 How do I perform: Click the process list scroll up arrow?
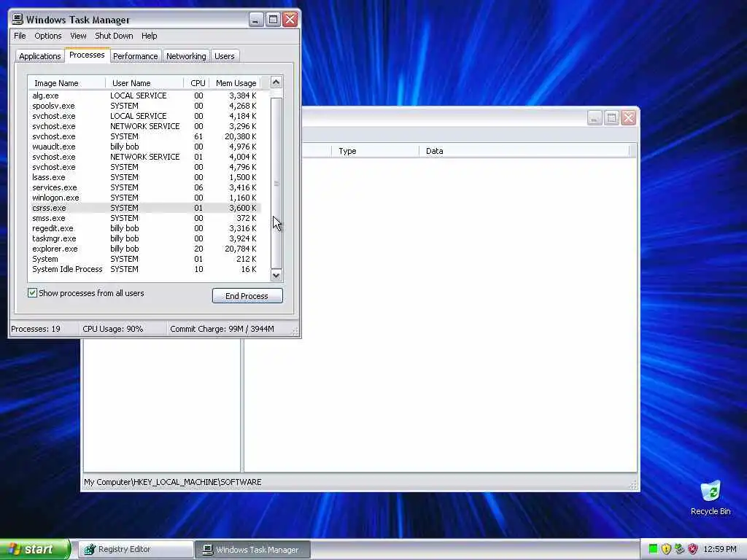(276, 82)
